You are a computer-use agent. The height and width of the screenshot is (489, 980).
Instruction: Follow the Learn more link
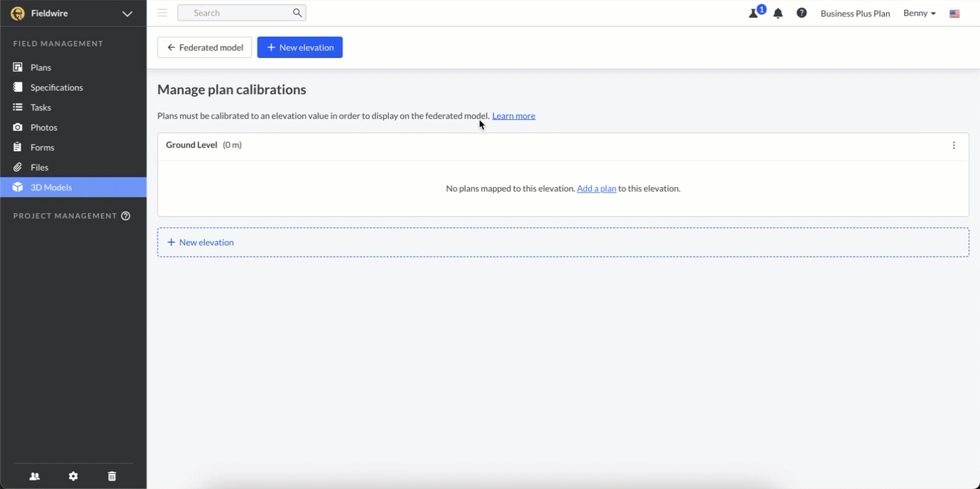[513, 116]
